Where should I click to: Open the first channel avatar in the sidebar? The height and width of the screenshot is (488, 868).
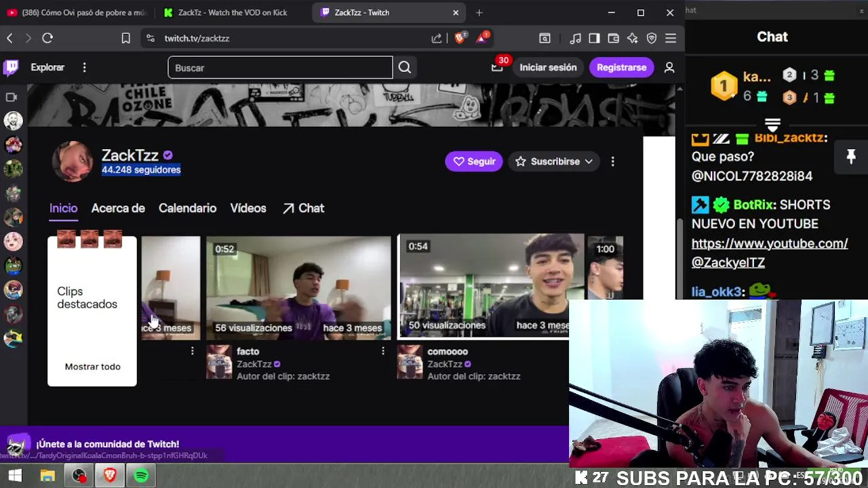pyautogui.click(x=13, y=121)
